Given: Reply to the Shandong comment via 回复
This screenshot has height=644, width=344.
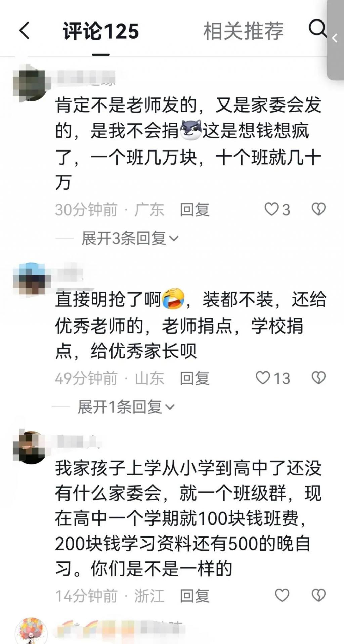Looking at the screenshot, I should (x=195, y=378).
